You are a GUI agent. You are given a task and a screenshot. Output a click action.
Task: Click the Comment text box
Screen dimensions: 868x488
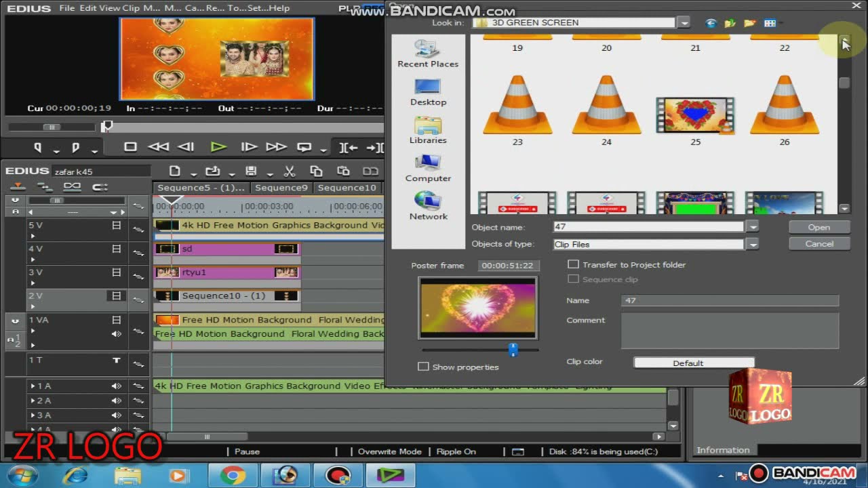coord(730,331)
